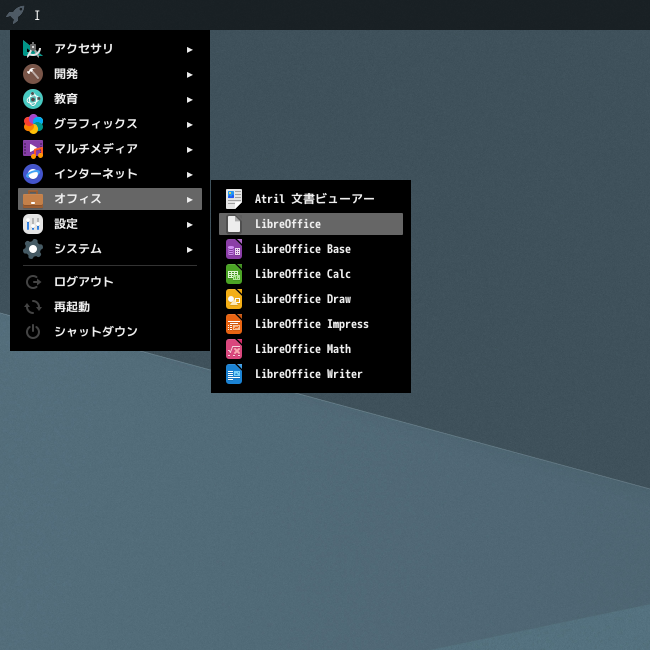Click the オフィス briefcase icon
Viewport: 650px width, 650px height.
(33, 199)
